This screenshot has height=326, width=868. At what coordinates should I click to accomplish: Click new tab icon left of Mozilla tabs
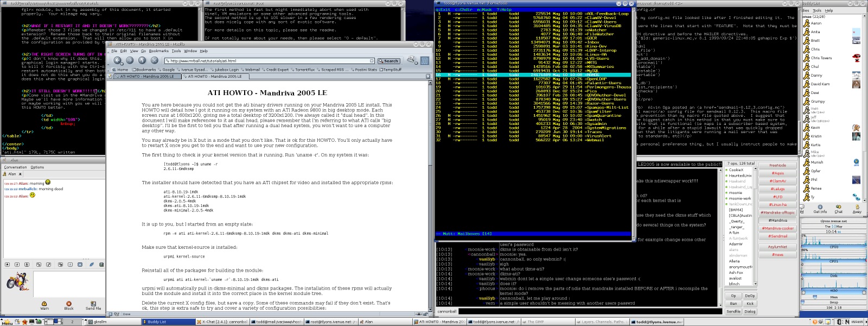110,77
